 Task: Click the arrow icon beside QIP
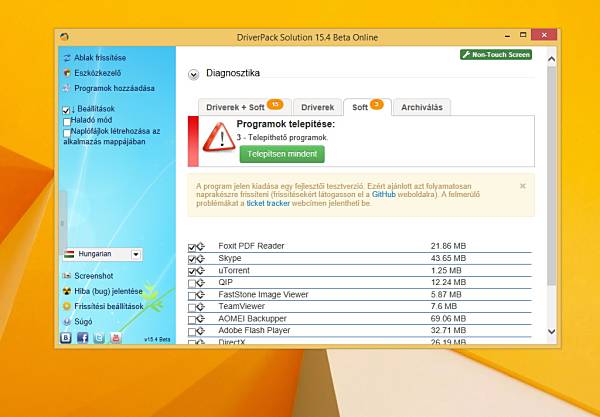pos(201,283)
